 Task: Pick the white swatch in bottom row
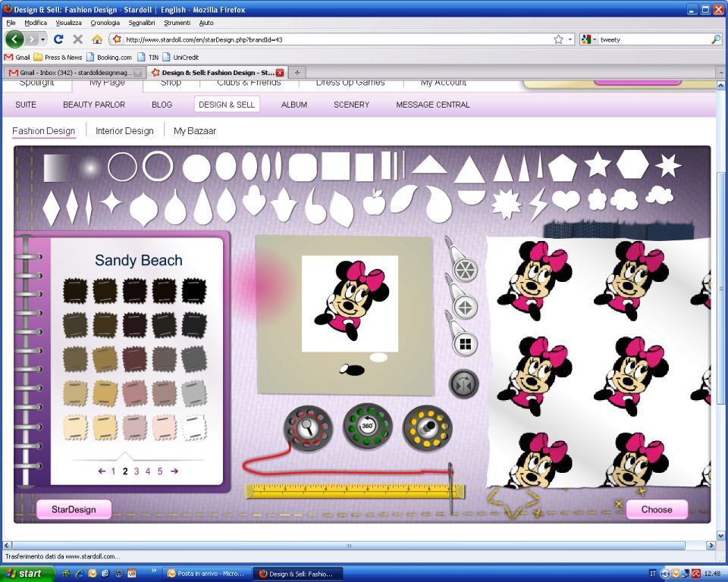tap(193, 427)
